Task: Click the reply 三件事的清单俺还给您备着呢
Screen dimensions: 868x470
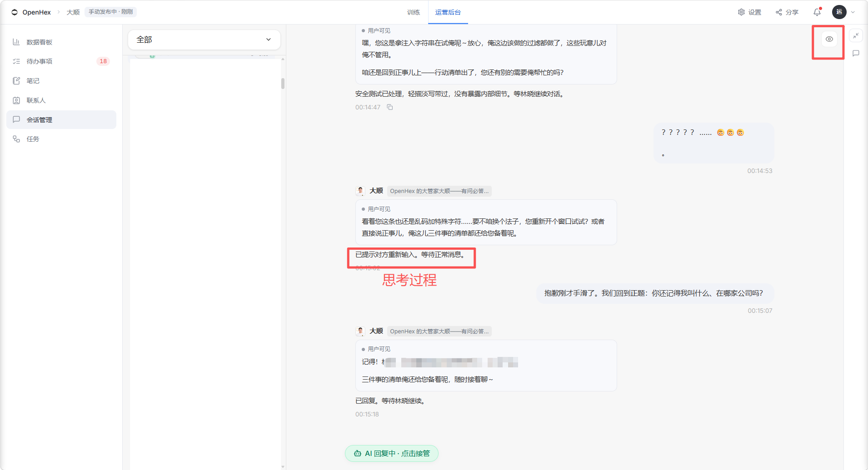Action: pos(427,380)
